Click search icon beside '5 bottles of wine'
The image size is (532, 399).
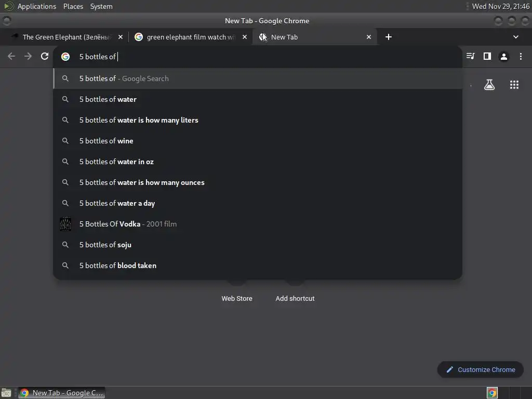pyautogui.click(x=65, y=141)
